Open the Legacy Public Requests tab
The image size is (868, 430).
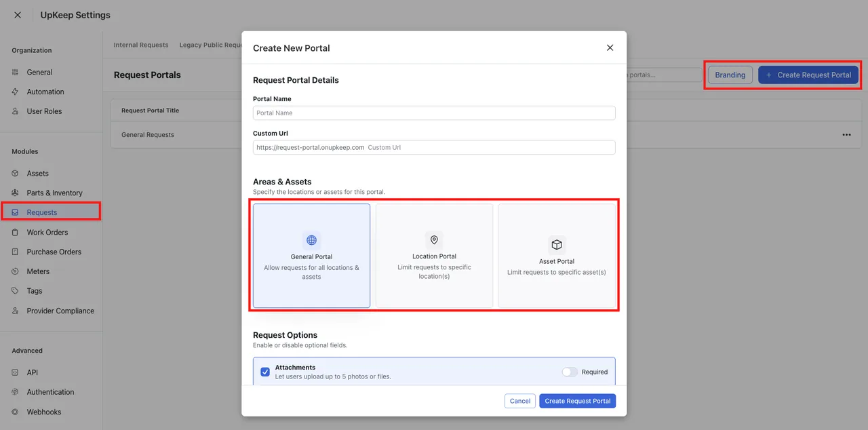click(211, 45)
